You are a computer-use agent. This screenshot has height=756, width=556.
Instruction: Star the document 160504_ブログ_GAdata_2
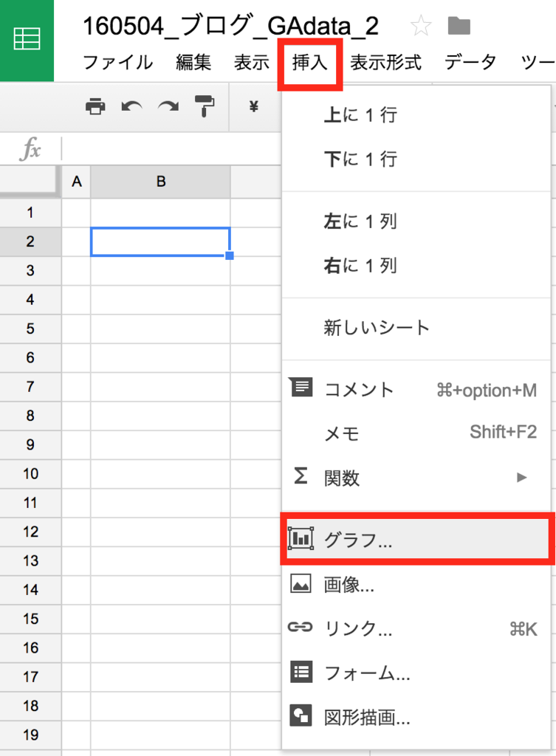[420, 26]
